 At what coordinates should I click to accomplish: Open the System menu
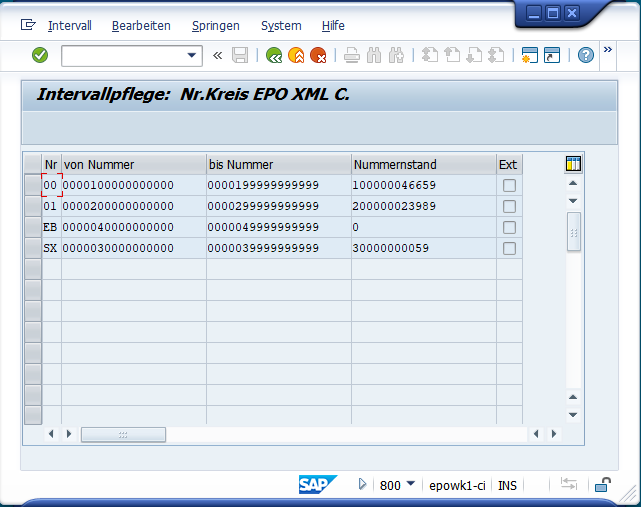[x=281, y=26]
